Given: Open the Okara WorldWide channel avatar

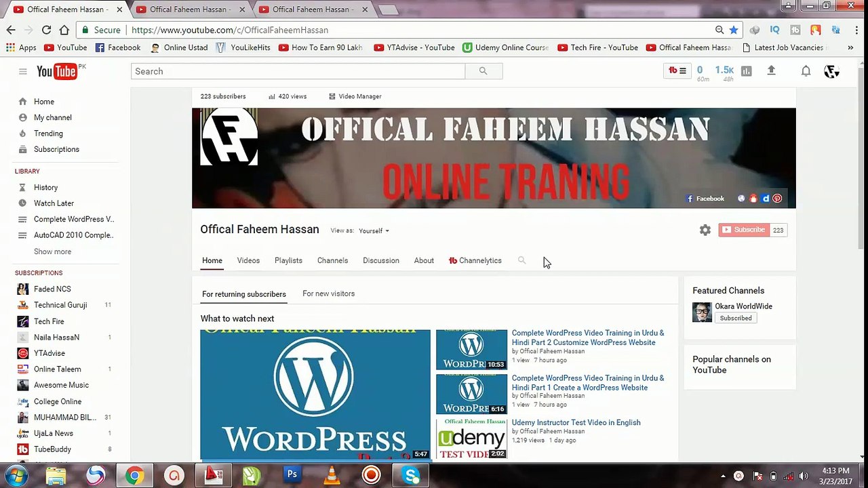Looking at the screenshot, I should coord(702,312).
